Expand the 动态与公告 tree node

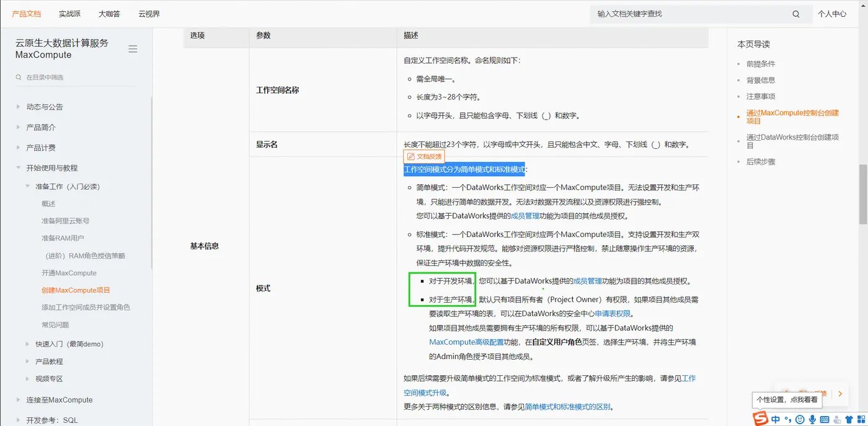(19, 107)
